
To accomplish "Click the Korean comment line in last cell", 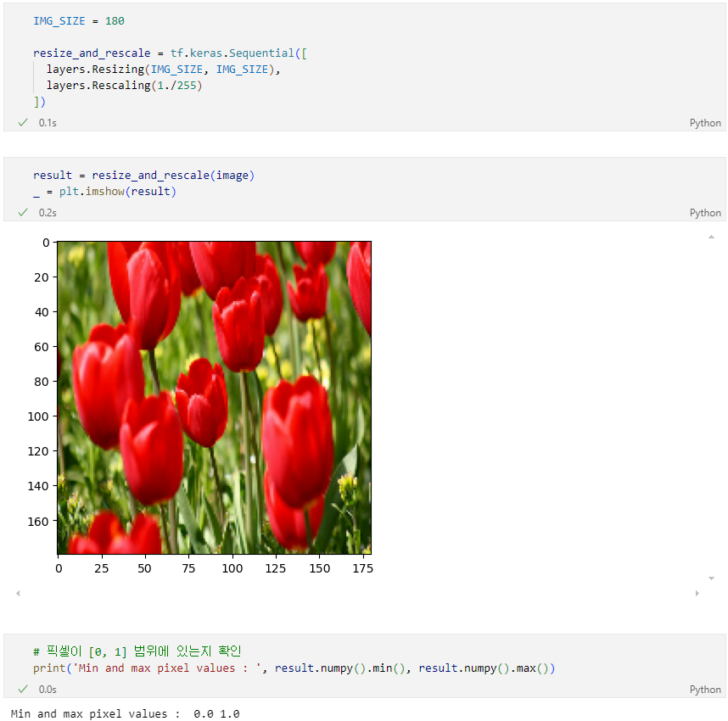I will tap(137, 651).
